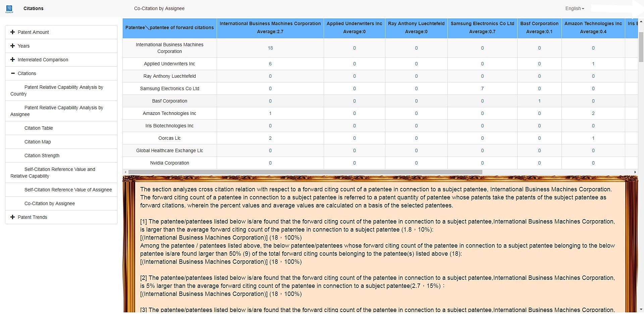Image resolution: width=644 pixels, height=314 pixels.
Task: Click Samsung Electronics self-citation value 7
Action: [482, 88]
